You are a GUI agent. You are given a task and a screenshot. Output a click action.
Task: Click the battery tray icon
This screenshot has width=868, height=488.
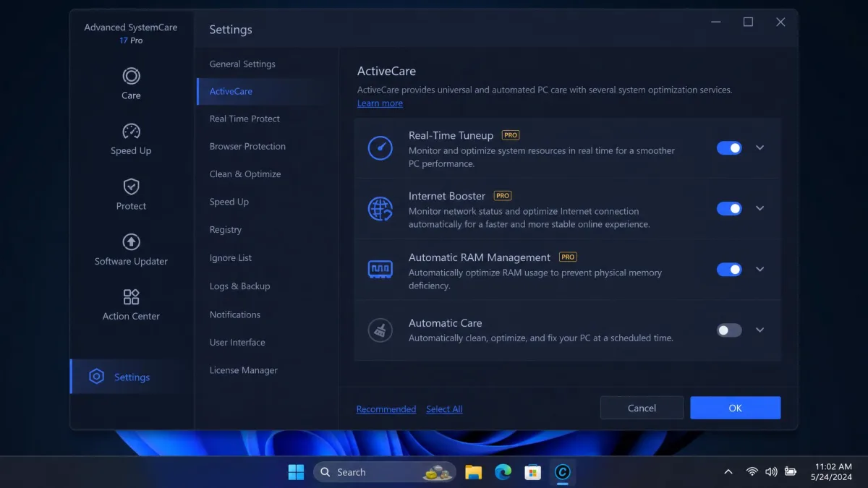[791, 472]
